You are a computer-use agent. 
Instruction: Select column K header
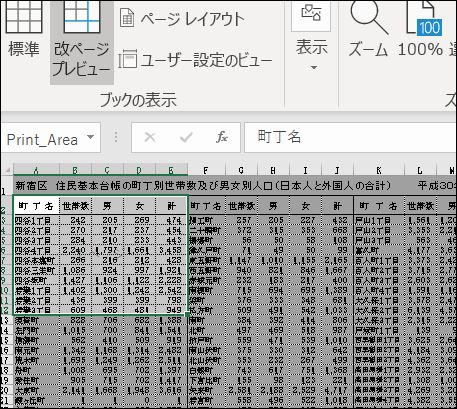coord(379,171)
